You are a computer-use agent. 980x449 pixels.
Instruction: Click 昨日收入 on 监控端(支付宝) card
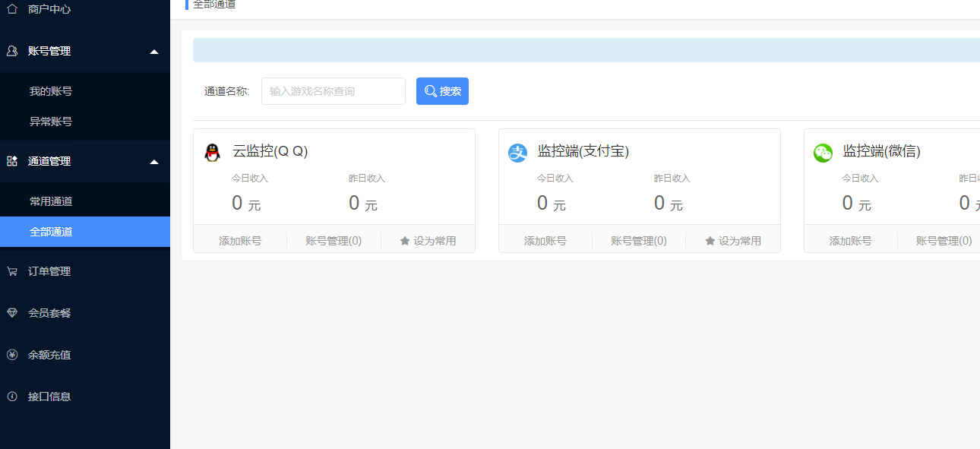pyautogui.click(x=672, y=179)
